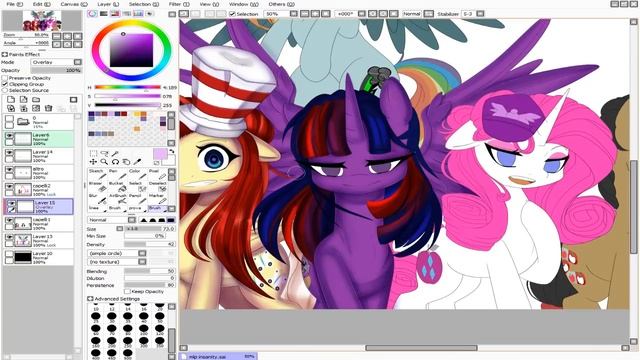The width and height of the screenshot is (640, 360).
Task: Adjust the Hue slider
Action: coord(128,87)
